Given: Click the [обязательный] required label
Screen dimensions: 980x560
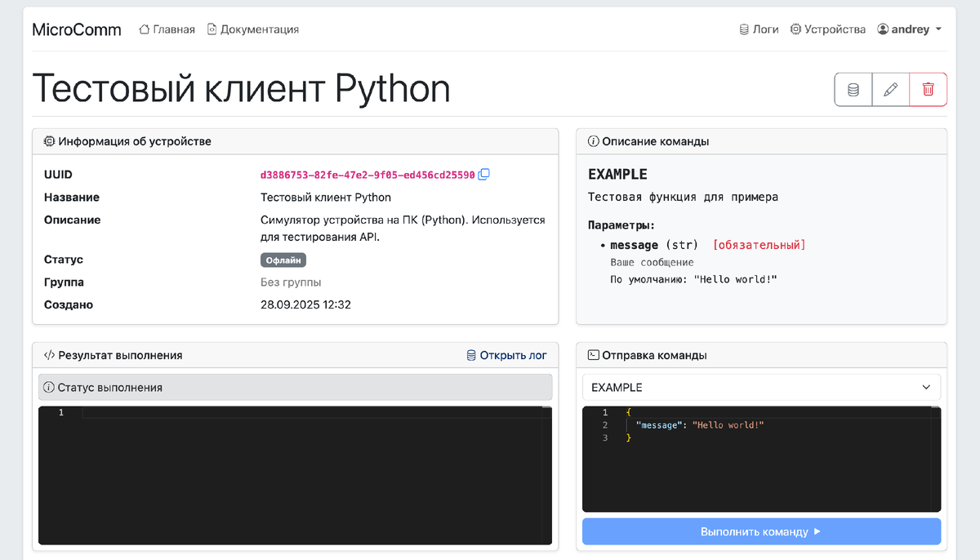Looking at the screenshot, I should [x=759, y=245].
